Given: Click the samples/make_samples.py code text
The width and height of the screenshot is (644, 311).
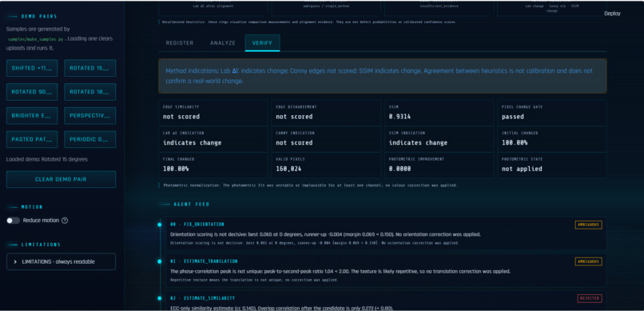Looking at the screenshot, I should coord(36,39).
